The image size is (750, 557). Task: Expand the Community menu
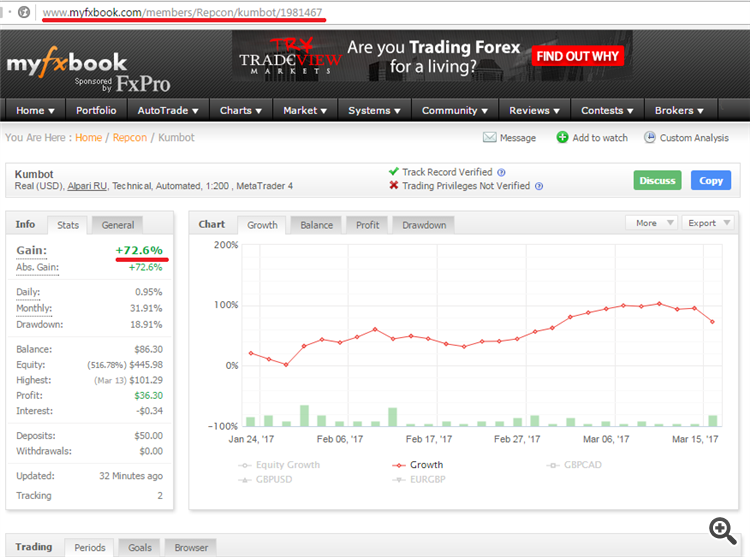(454, 110)
